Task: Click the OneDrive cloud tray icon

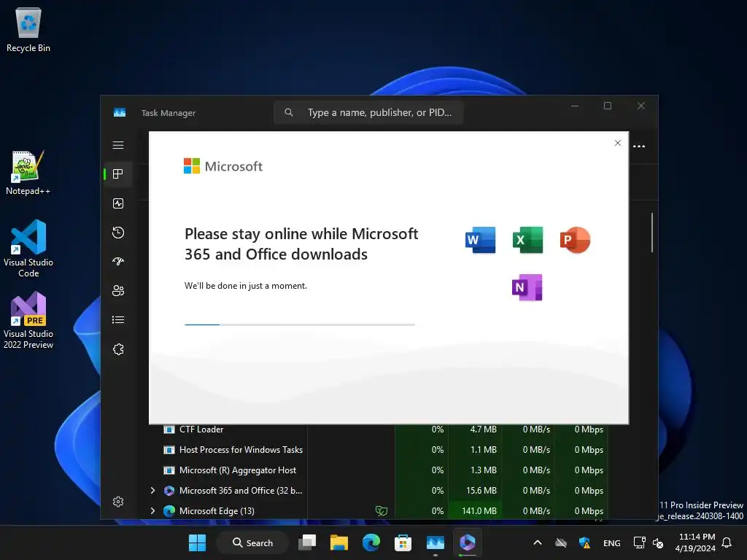Action: [x=561, y=542]
